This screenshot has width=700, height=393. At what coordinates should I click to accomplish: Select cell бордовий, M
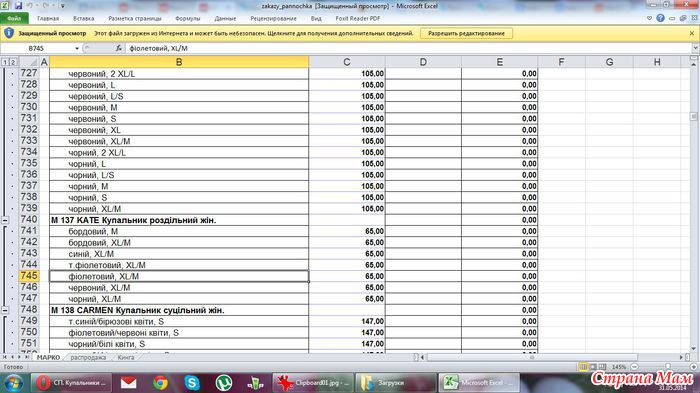(x=179, y=231)
